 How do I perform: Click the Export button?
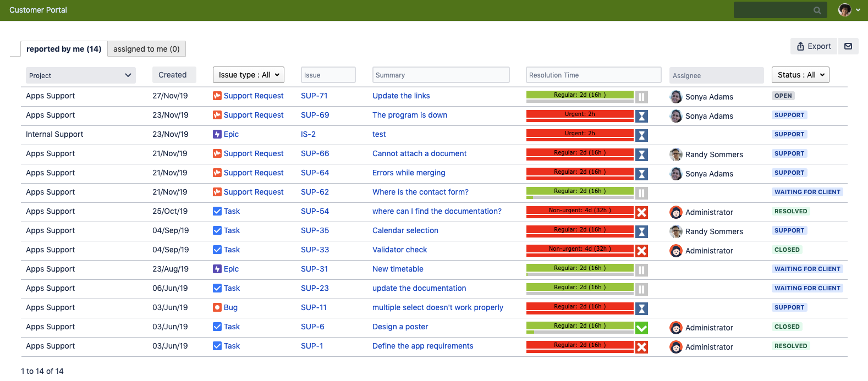coord(814,46)
